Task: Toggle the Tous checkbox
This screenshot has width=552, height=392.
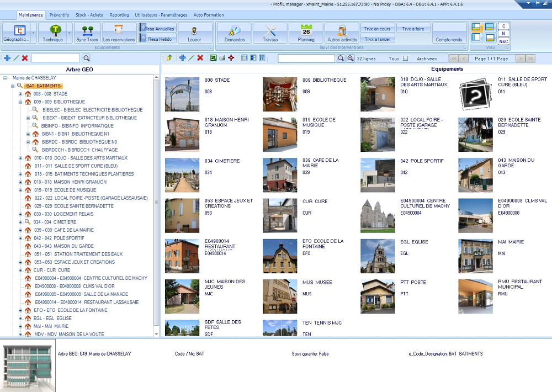Action: click(x=406, y=59)
